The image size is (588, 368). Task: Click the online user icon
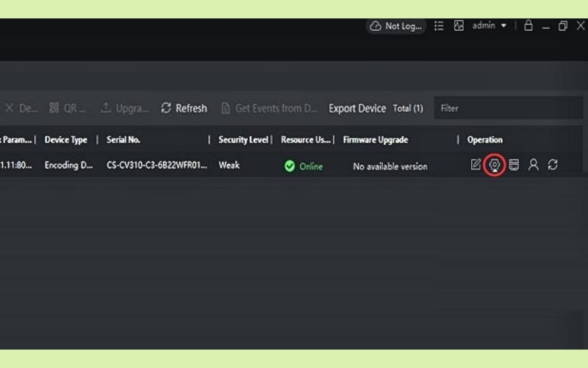point(534,165)
